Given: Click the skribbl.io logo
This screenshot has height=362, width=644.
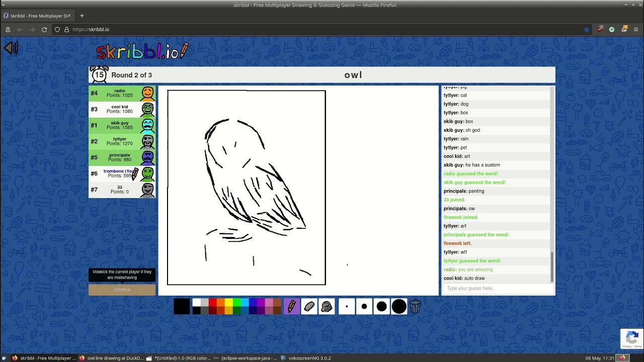Looking at the screenshot, I should 142,51.
